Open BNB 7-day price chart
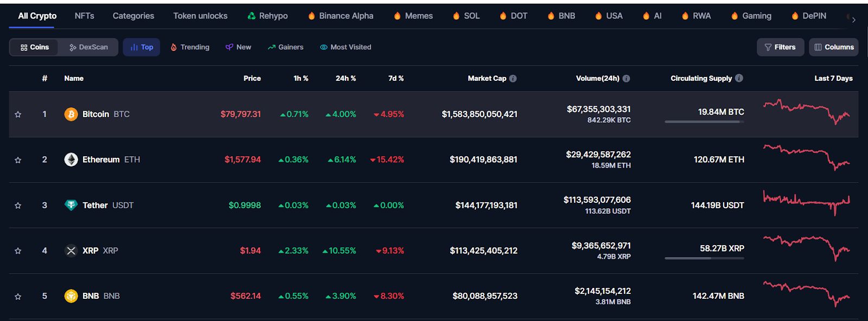The image size is (868, 321). pos(807,294)
